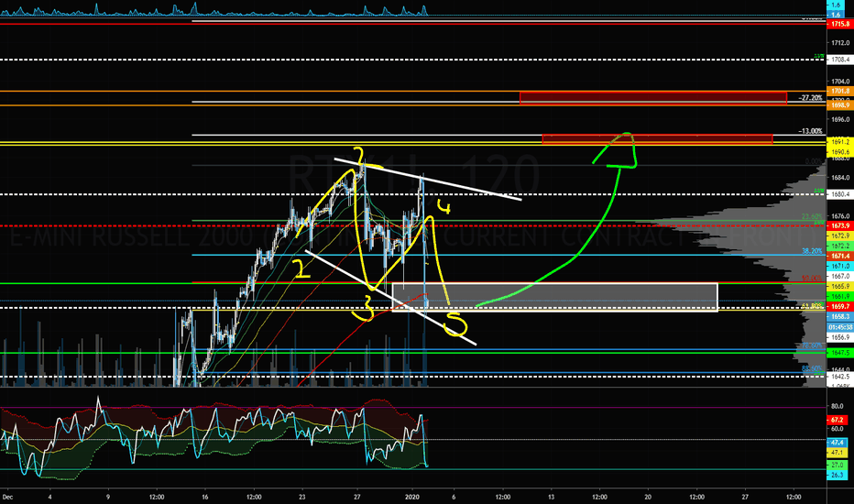Click the yellow 1691.2 price label
Viewport: 854px width, 504px height.
(840, 142)
